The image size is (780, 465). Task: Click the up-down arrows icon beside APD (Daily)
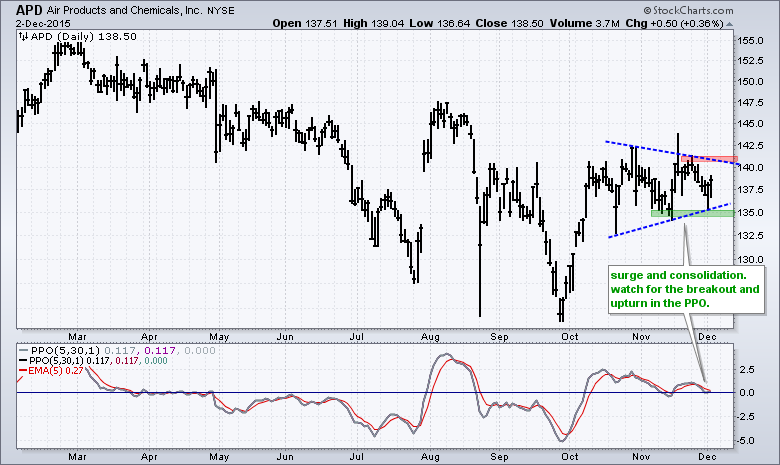coord(23,36)
